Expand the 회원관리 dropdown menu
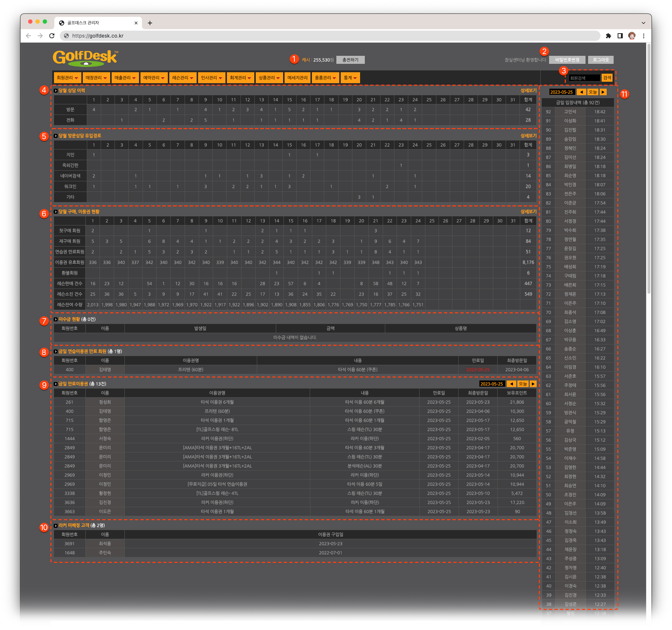This screenshot has height=630, width=672. (67, 78)
